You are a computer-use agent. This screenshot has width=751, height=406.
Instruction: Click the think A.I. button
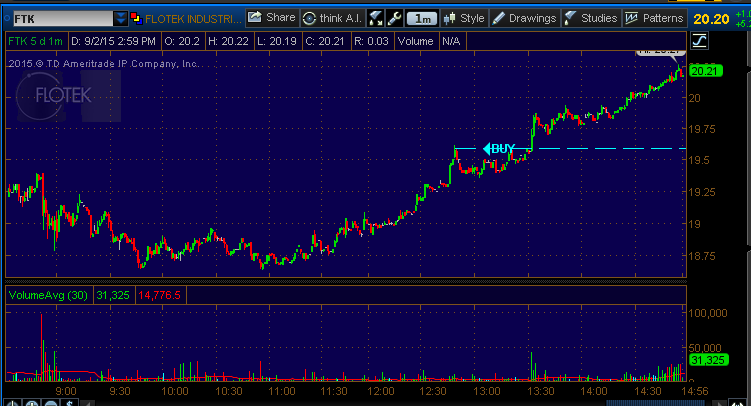[x=332, y=18]
